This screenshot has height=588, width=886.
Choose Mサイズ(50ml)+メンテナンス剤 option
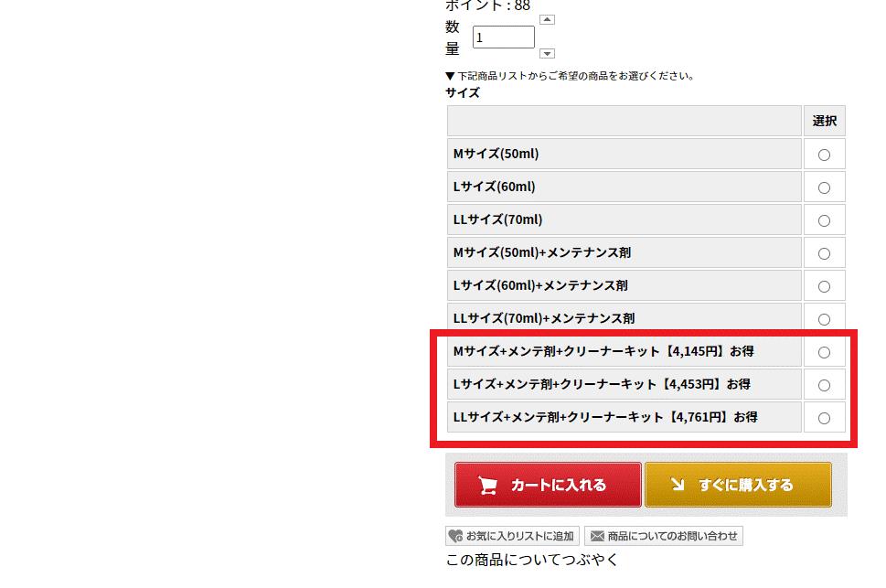824,254
